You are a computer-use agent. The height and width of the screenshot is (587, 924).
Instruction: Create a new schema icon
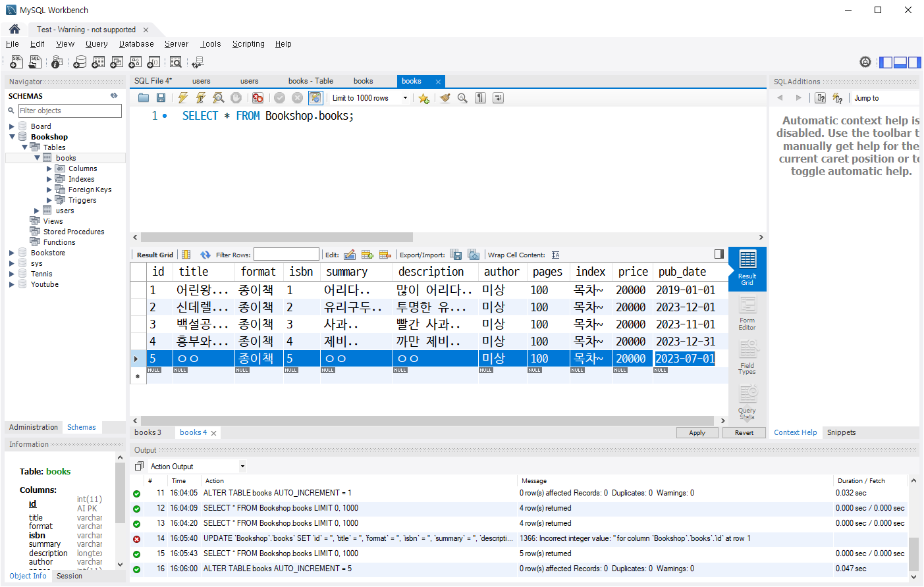(x=80, y=62)
